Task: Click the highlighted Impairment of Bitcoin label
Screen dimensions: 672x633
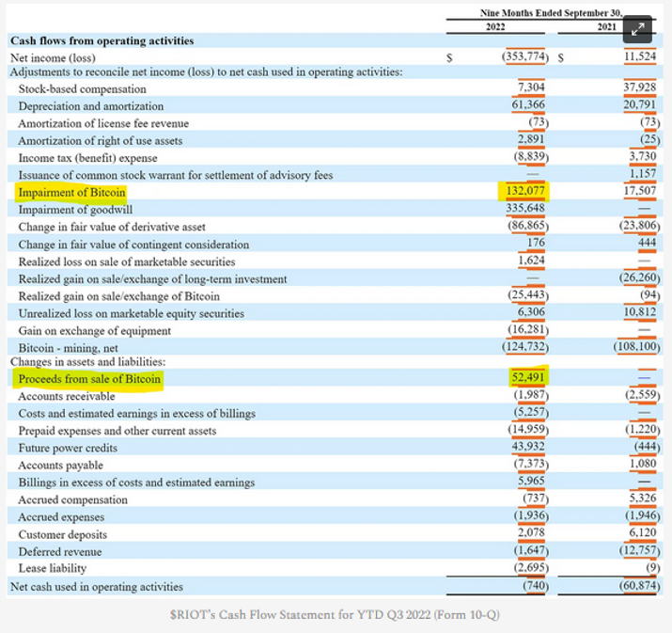Action: point(71,192)
